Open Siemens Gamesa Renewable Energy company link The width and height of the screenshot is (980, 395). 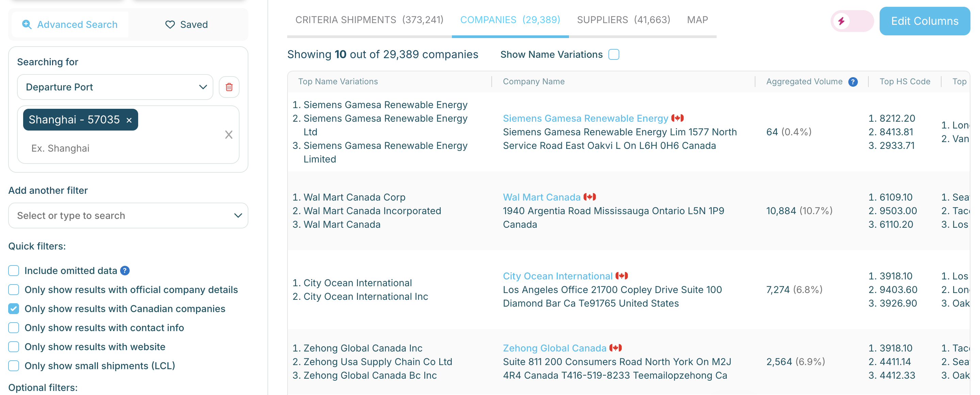pyautogui.click(x=585, y=118)
